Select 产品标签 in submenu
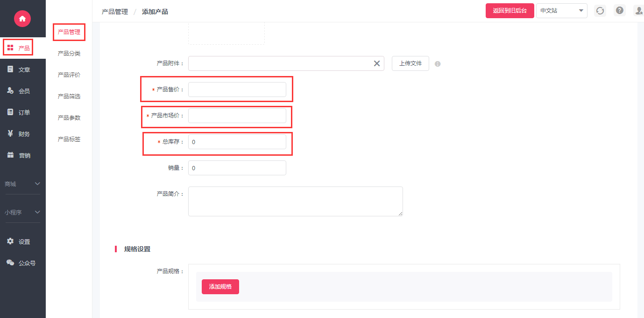 (x=69, y=139)
